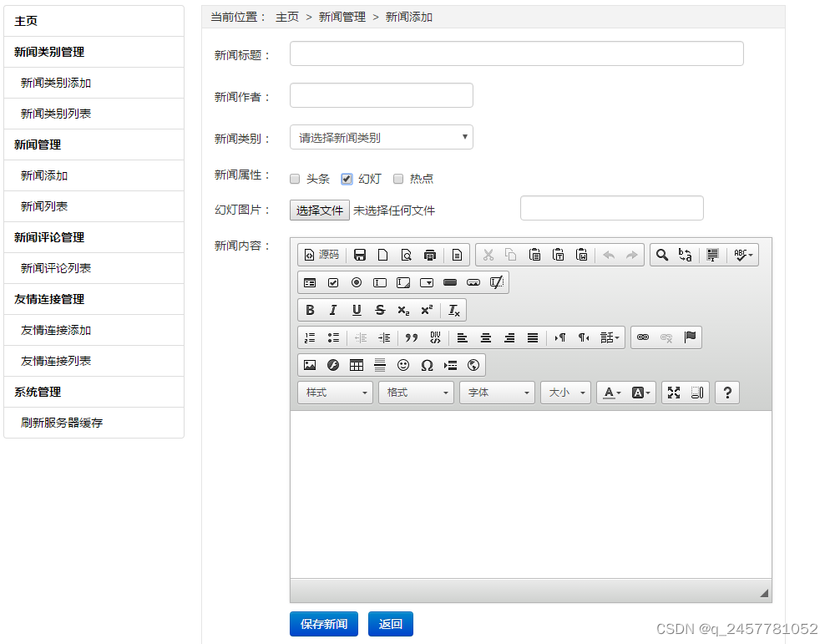Insert a bulleted list
The image size is (830, 644).
[333, 337]
